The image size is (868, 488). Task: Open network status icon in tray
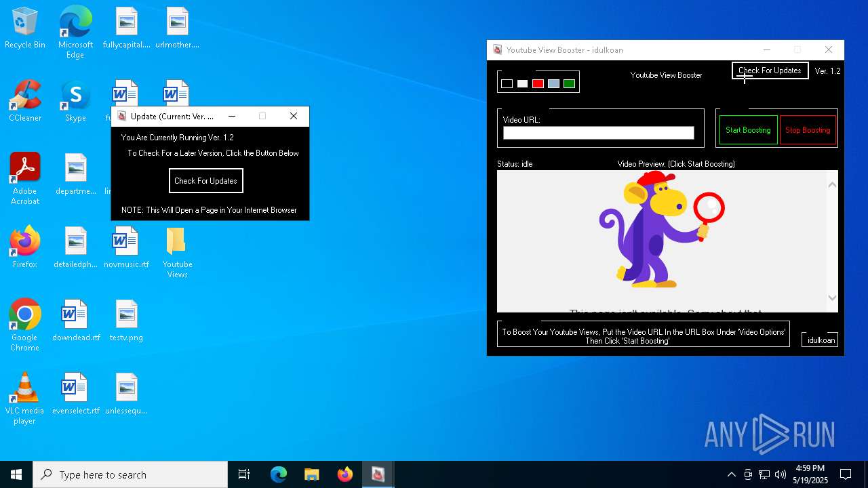(764, 474)
